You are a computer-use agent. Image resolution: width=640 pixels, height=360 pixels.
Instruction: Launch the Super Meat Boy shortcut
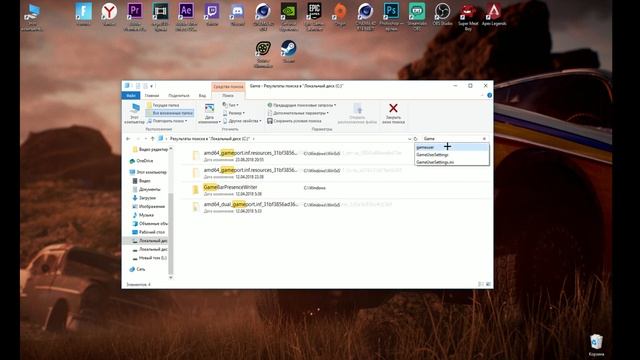tap(468, 12)
